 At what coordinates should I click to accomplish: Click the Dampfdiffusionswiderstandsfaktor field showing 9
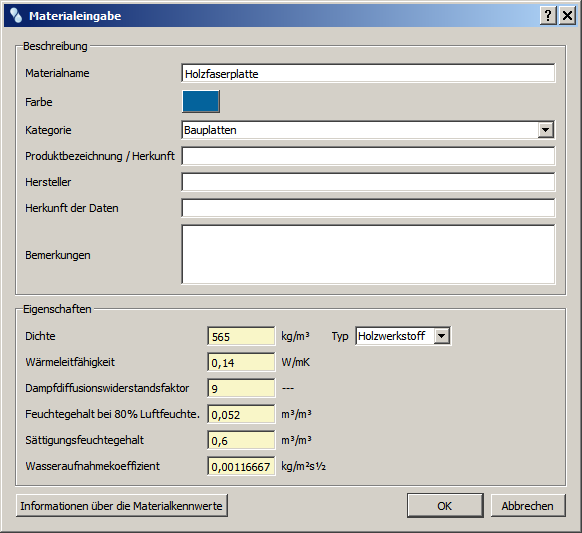coord(241,388)
